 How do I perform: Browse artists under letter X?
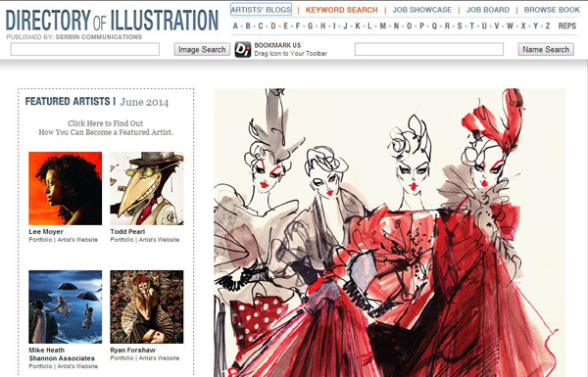coord(523,25)
